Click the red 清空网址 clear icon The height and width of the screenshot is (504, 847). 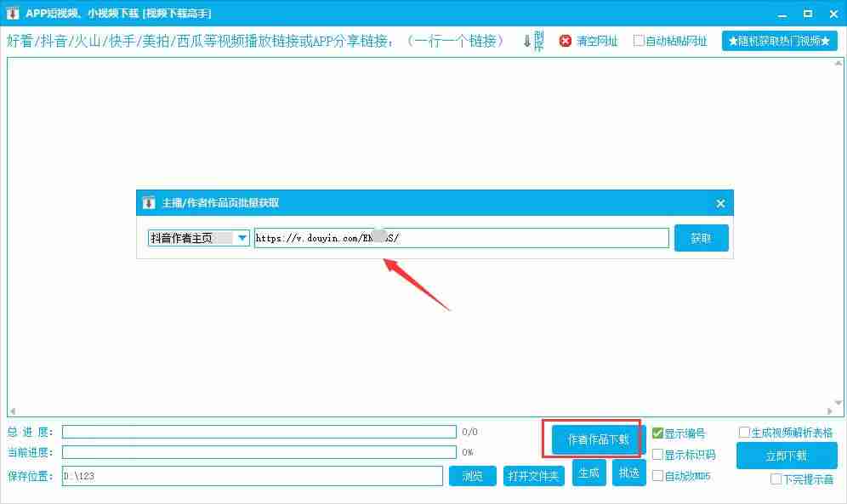[x=565, y=41]
